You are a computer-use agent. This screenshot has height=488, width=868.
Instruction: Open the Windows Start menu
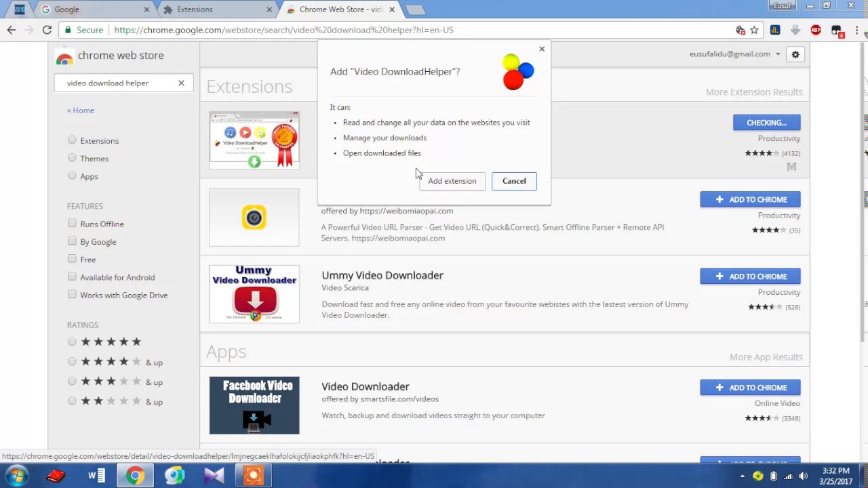[x=16, y=476]
